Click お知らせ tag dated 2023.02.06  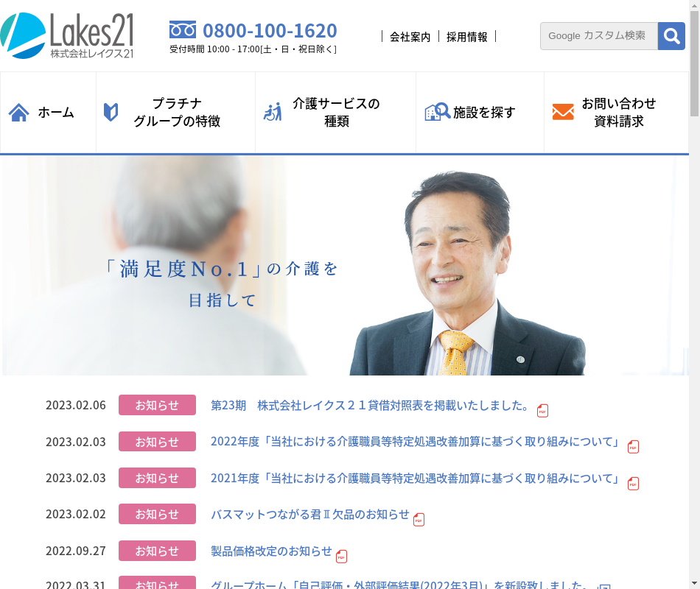157,405
